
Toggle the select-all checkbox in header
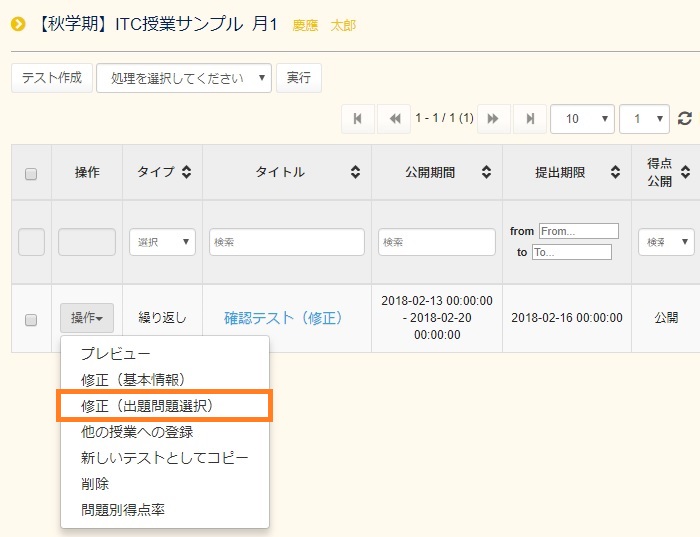[x=31, y=173]
